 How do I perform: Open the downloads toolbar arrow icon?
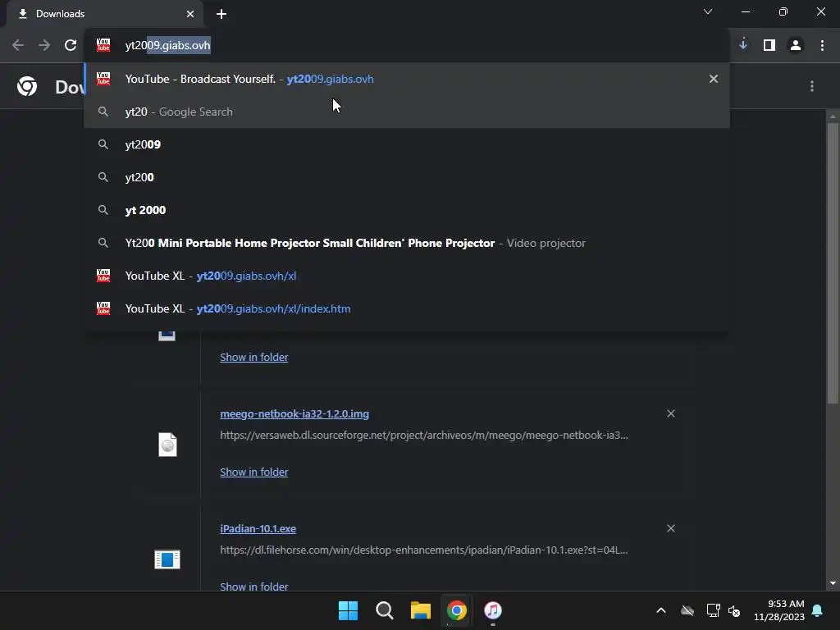743,45
